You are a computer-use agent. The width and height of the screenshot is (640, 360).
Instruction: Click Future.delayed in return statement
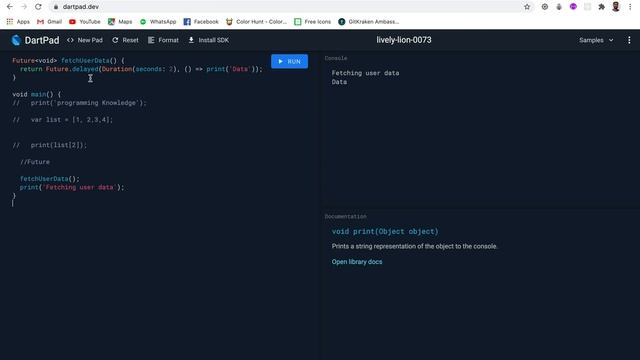[x=72, y=69]
